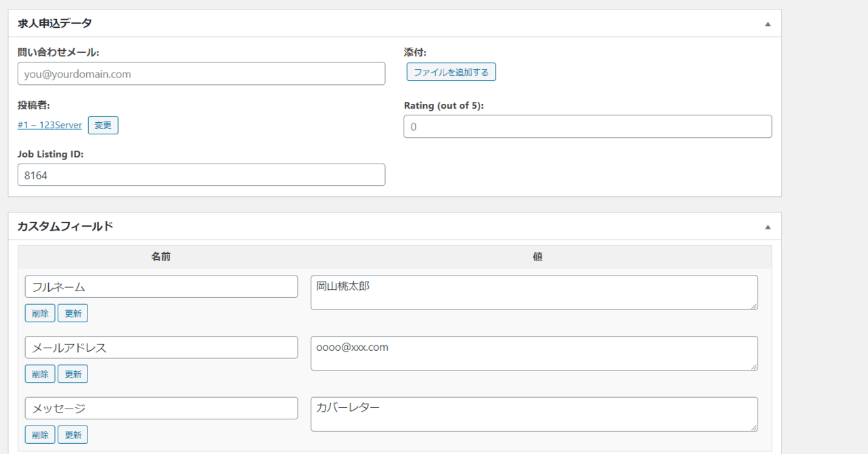Update the フルネーム custom field
868x454 pixels.
click(73, 313)
